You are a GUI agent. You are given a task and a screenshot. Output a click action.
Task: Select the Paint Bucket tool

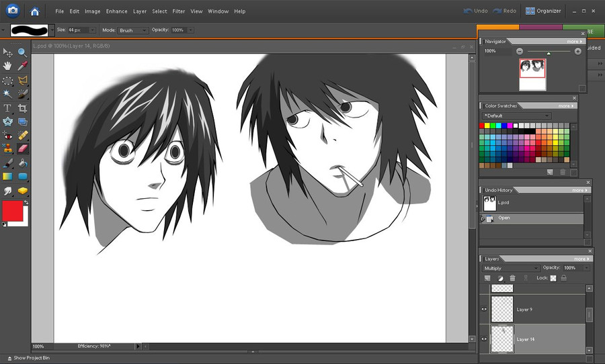(22, 163)
